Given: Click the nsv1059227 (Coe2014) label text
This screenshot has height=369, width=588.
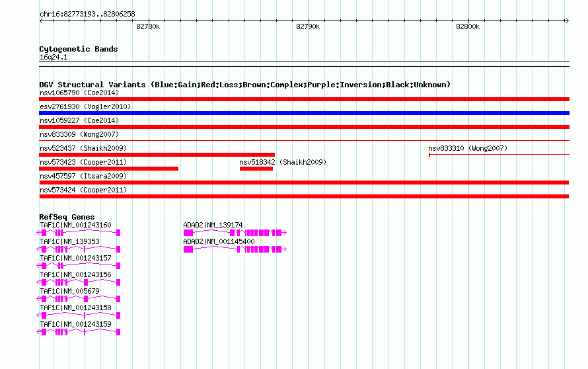Looking at the screenshot, I should pyautogui.click(x=79, y=120).
